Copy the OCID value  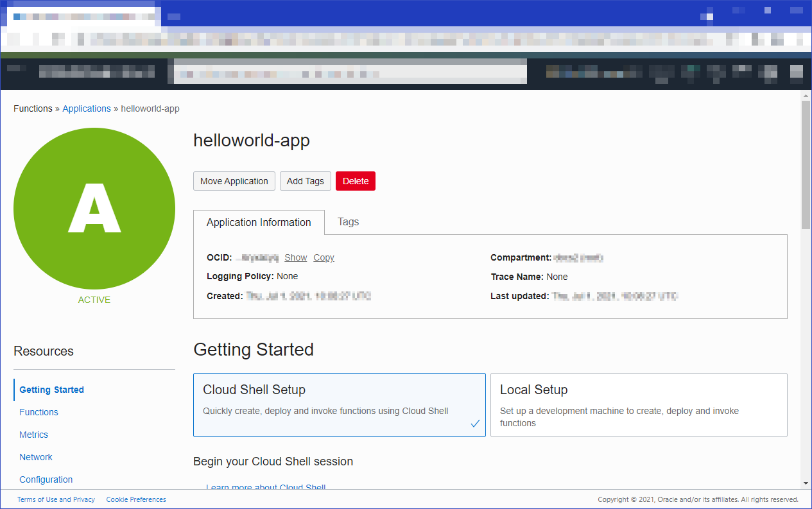[x=324, y=257]
